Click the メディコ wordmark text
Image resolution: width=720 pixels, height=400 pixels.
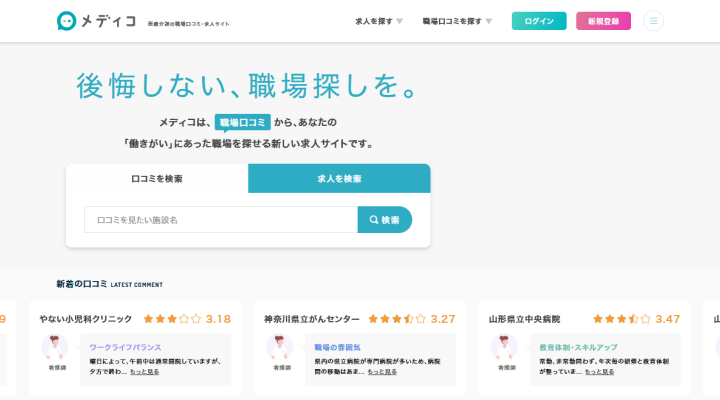point(108,21)
